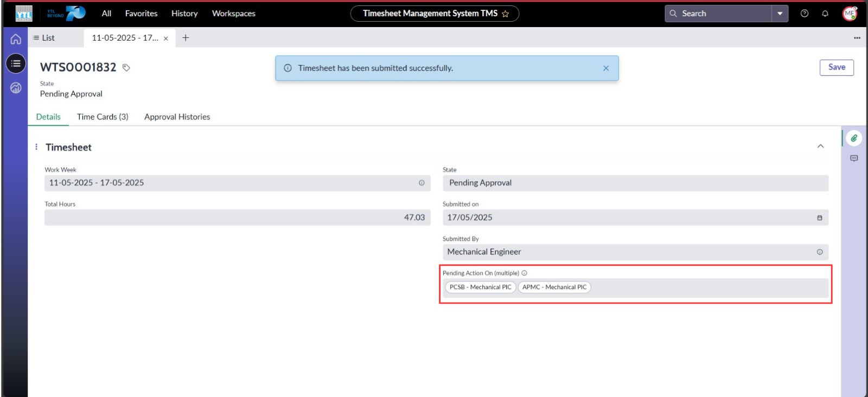Open attachments via the paperclip icon

(854, 138)
